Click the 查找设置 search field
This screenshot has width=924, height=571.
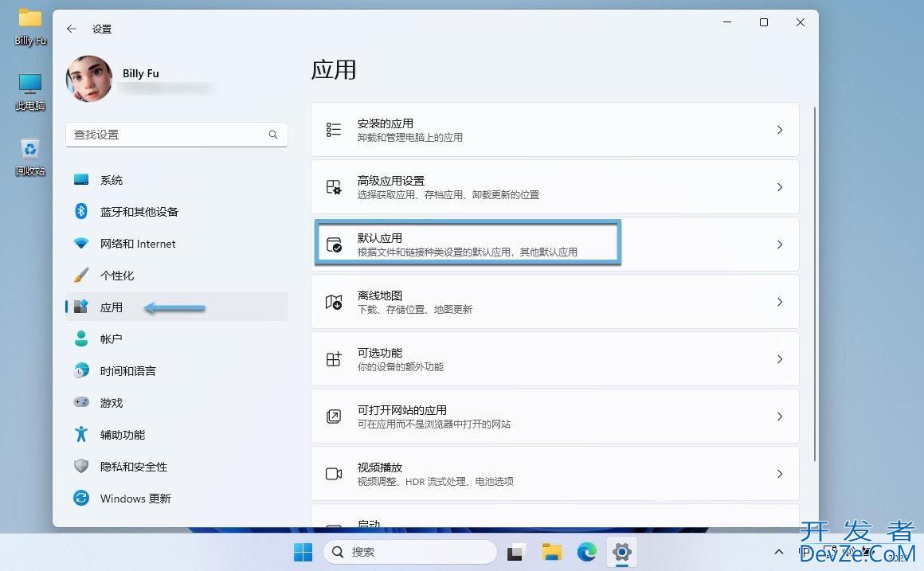coord(177,135)
